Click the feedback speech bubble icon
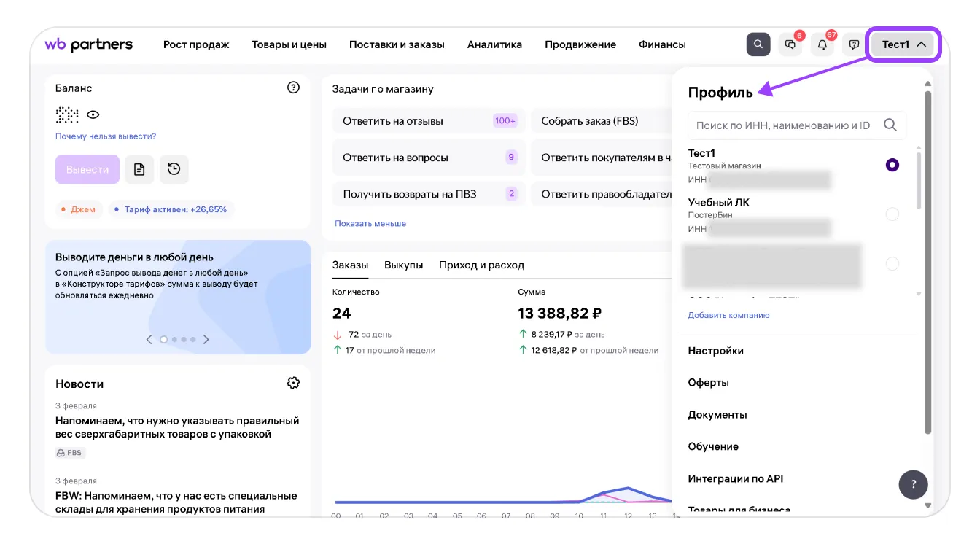The height and width of the screenshot is (544, 980). pyautogui.click(x=854, y=44)
